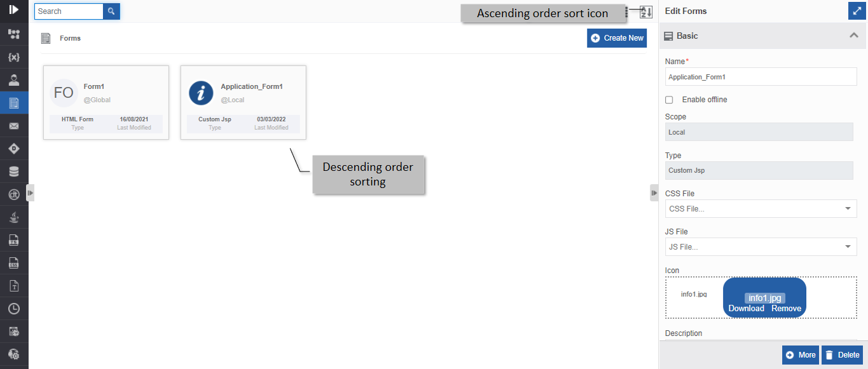Open the three-dot options menu
This screenshot has height=369, width=868.
click(x=626, y=12)
